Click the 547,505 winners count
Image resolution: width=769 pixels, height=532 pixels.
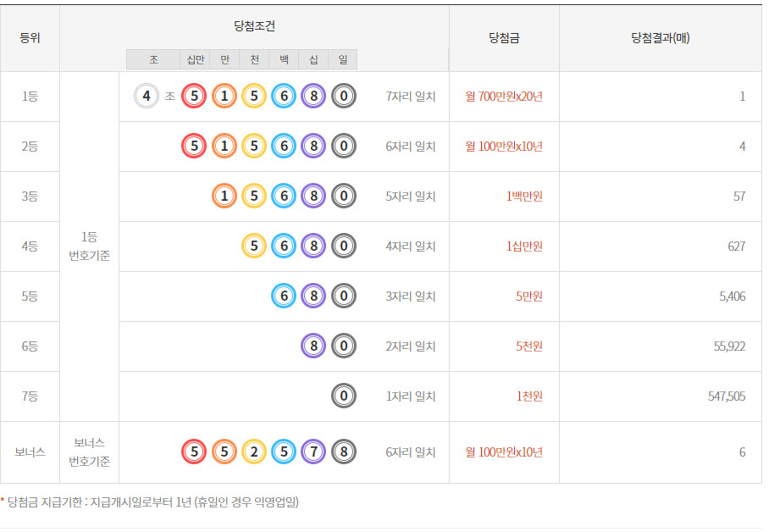(727, 396)
